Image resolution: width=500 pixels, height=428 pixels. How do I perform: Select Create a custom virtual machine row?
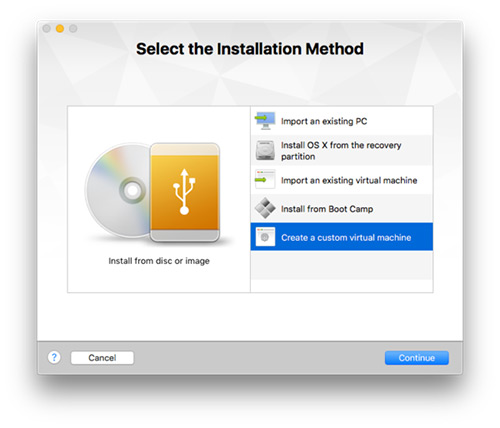pyautogui.click(x=342, y=237)
